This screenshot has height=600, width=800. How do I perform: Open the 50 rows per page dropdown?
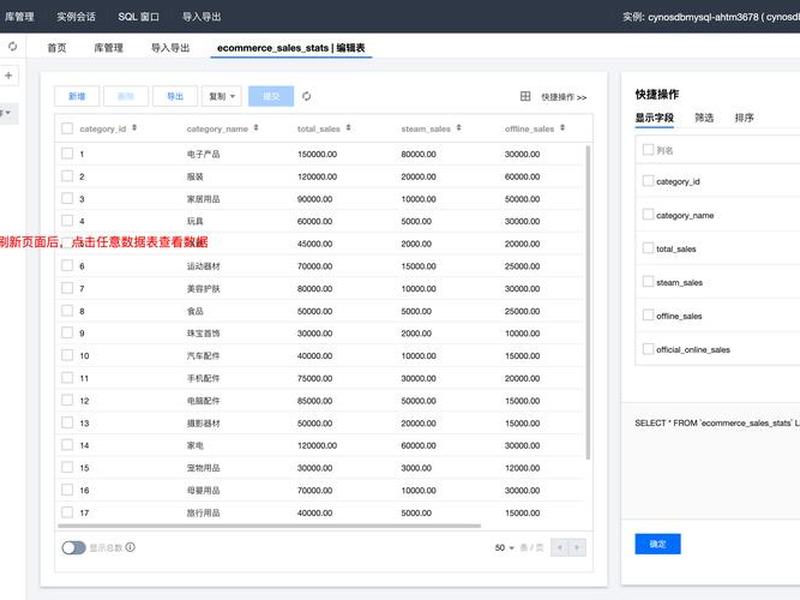click(504, 547)
